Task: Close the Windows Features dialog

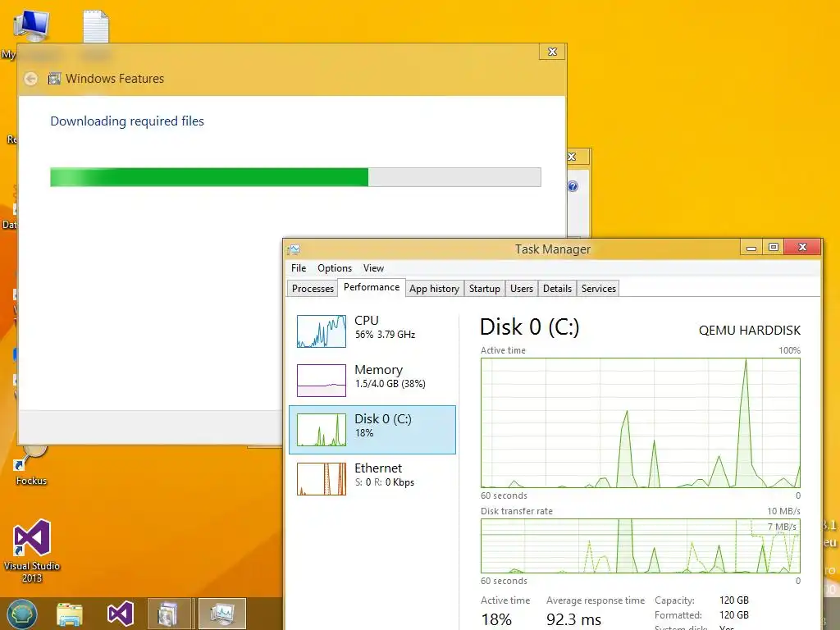Action: pyautogui.click(x=552, y=52)
